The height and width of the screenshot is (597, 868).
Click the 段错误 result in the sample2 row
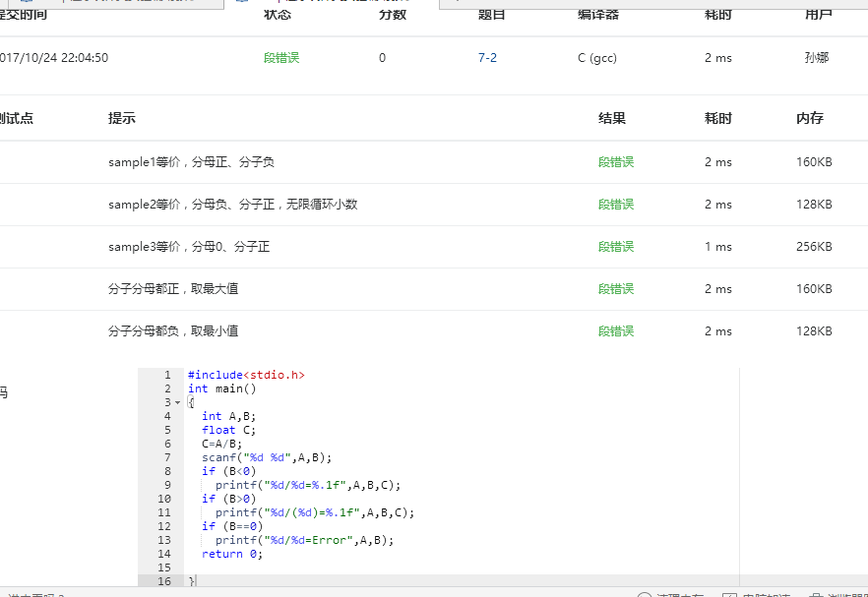click(x=616, y=205)
